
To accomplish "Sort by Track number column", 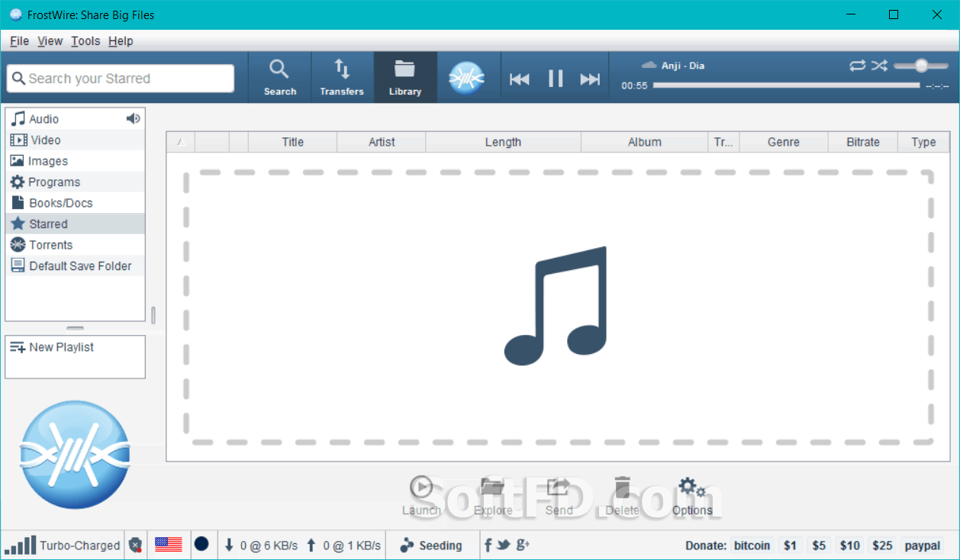I will point(723,142).
